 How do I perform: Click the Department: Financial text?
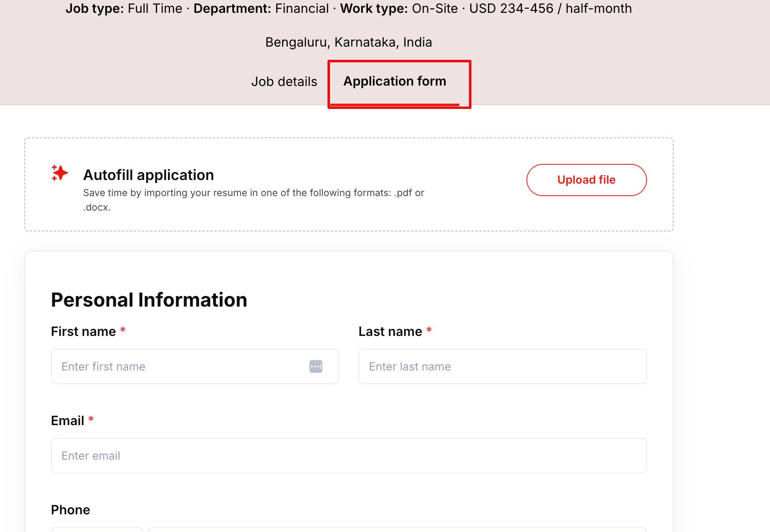tap(261, 8)
